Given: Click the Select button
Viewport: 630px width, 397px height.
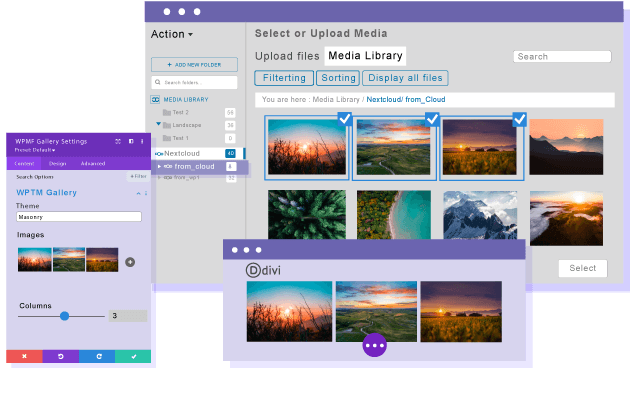Looking at the screenshot, I should coord(583,268).
